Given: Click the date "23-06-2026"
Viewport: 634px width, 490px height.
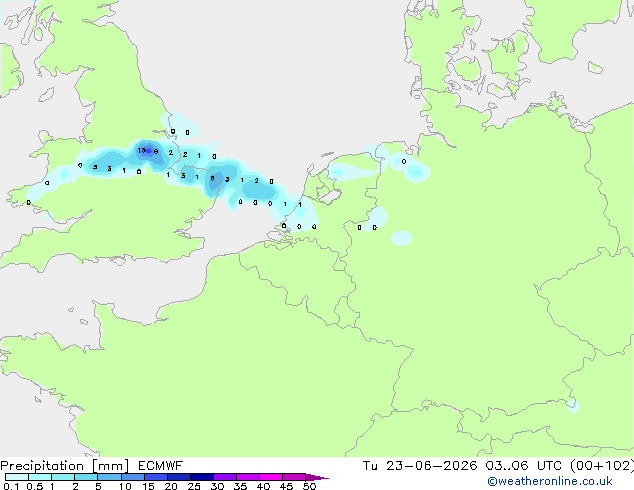Looking at the screenshot, I should point(431,465).
